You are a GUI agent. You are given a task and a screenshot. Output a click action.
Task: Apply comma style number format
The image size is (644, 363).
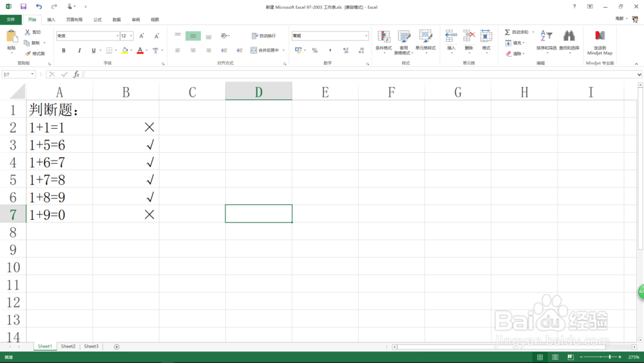click(x=330, y=50)
